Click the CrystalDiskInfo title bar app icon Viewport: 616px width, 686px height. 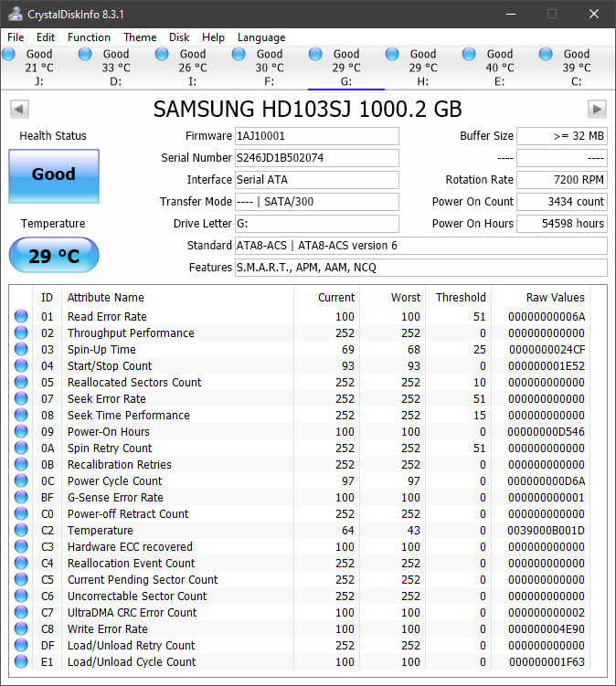tap(15, 14)
